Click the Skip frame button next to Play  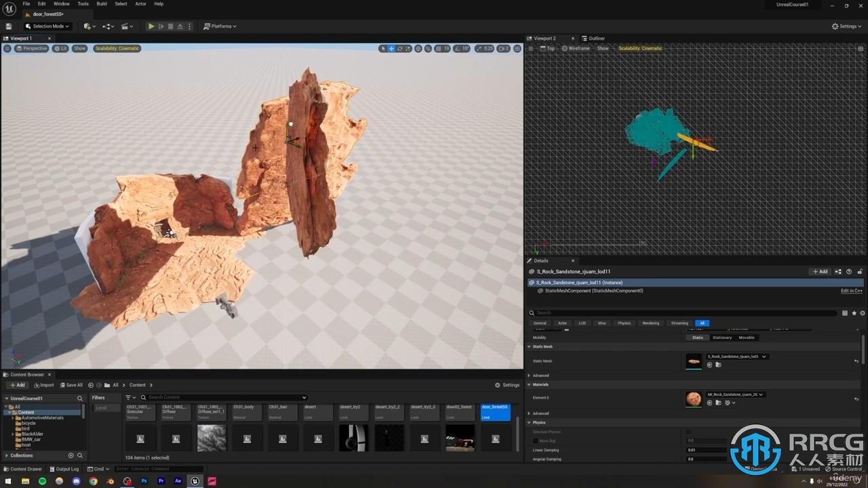point(161,26)
